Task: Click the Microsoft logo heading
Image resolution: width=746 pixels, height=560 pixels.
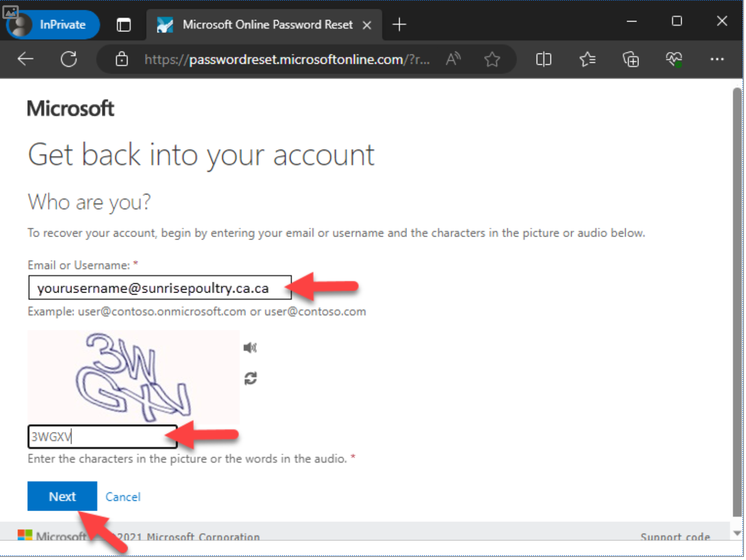Action: (70, 109)
